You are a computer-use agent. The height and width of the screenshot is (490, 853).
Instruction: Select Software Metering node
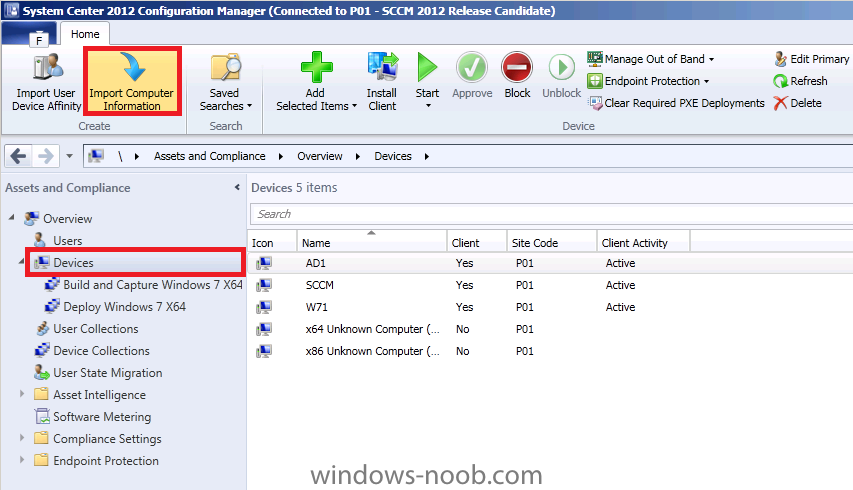[102, 417]
